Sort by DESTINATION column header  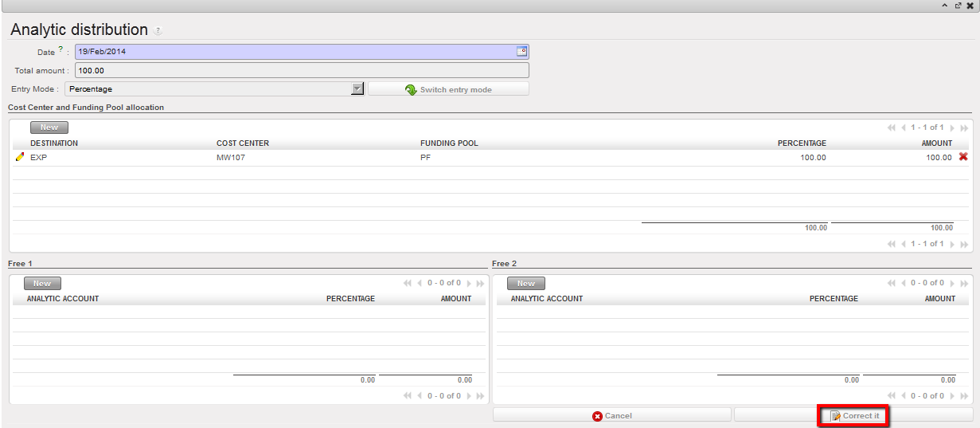pyautogui.click(x=54, y=143)
